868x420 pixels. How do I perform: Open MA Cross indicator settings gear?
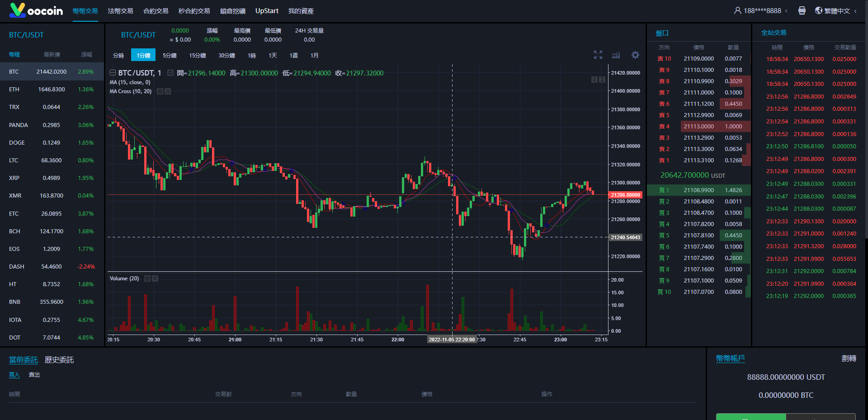pos(160,91)
